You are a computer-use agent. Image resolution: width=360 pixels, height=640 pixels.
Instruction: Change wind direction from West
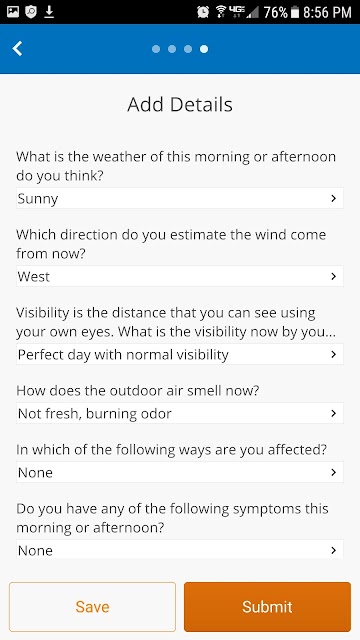[x=180, y=276]
